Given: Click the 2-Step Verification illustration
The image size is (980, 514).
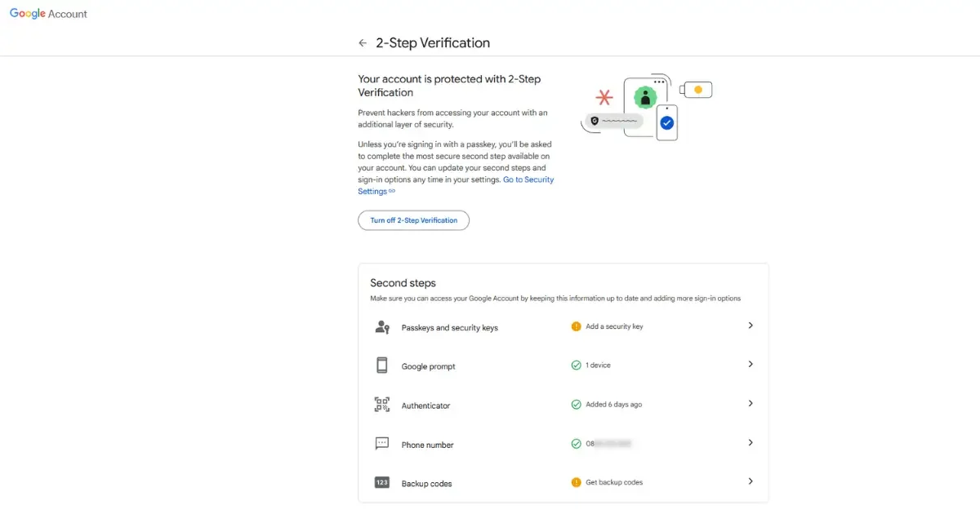Looking at the screenshot, I should pyautogui.click(x=647, y=107).
